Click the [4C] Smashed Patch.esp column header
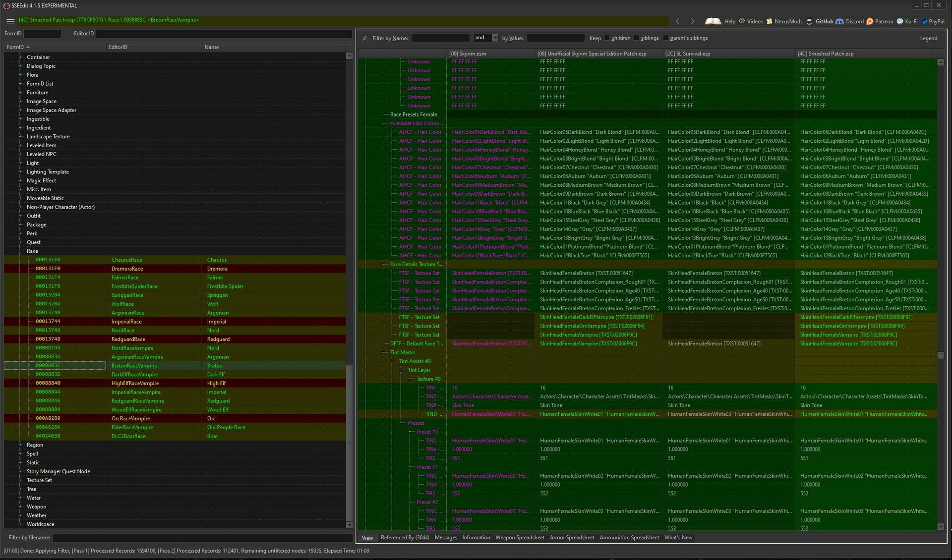 pos(863,54)
